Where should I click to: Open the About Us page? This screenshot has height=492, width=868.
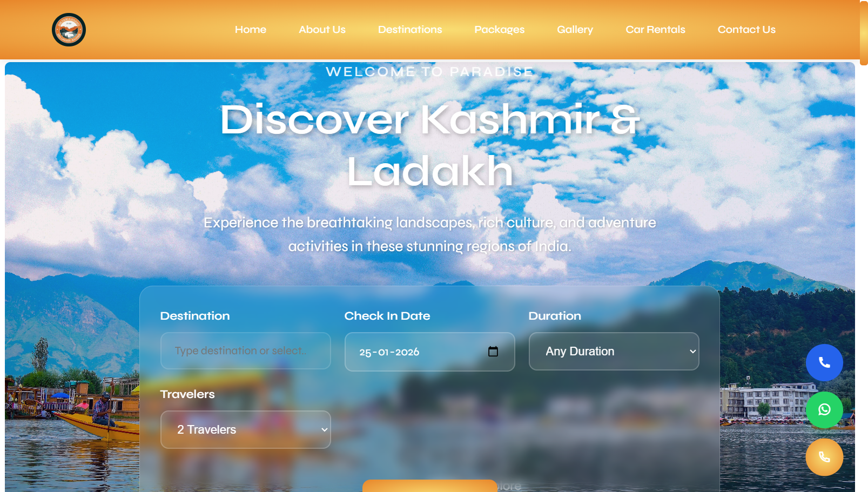(322, 30)
